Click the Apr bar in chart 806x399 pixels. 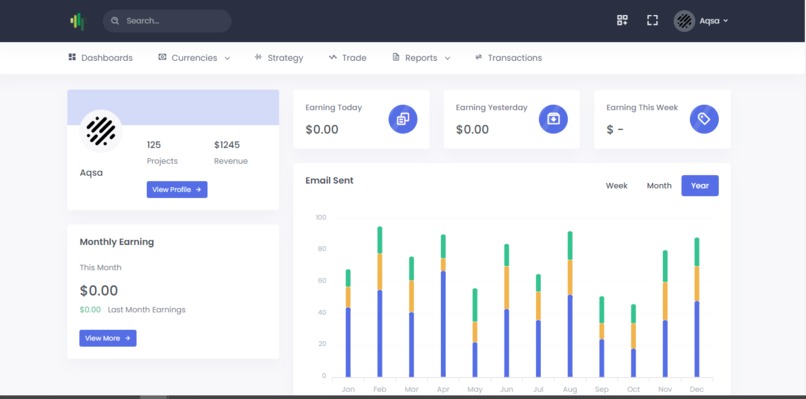click(443, 306)
